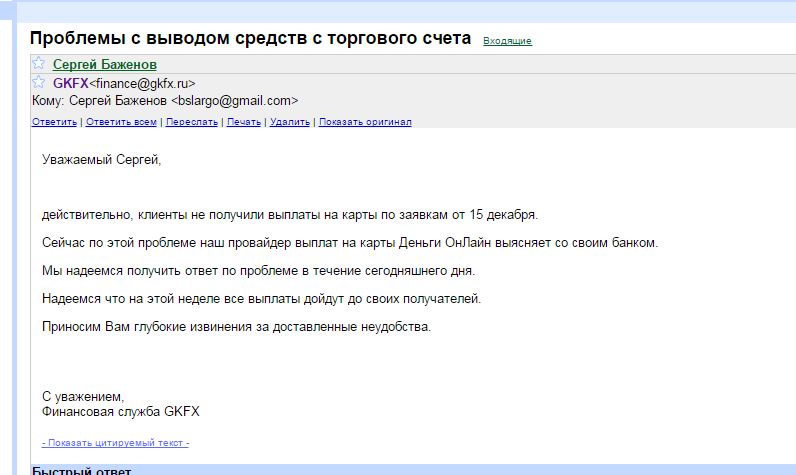Forward the email with Переслать
The width and height of the screenshot is (796, 475).
192,122
